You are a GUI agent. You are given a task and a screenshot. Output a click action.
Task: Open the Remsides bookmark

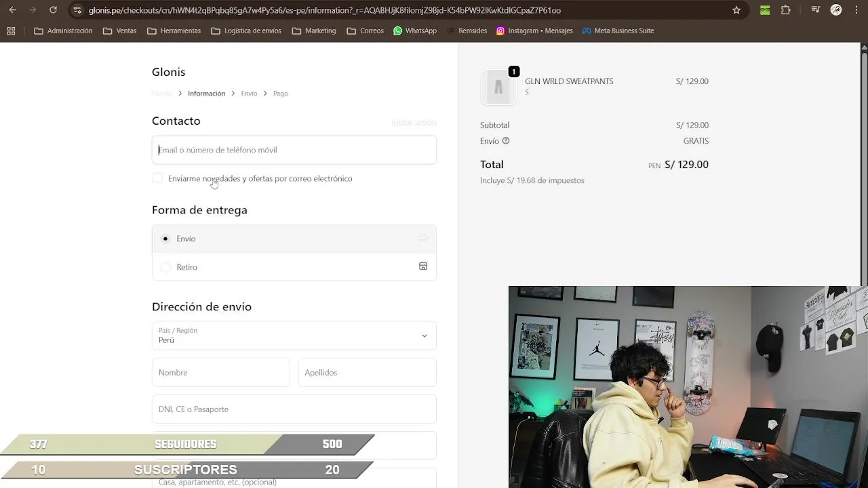(467, 30)
